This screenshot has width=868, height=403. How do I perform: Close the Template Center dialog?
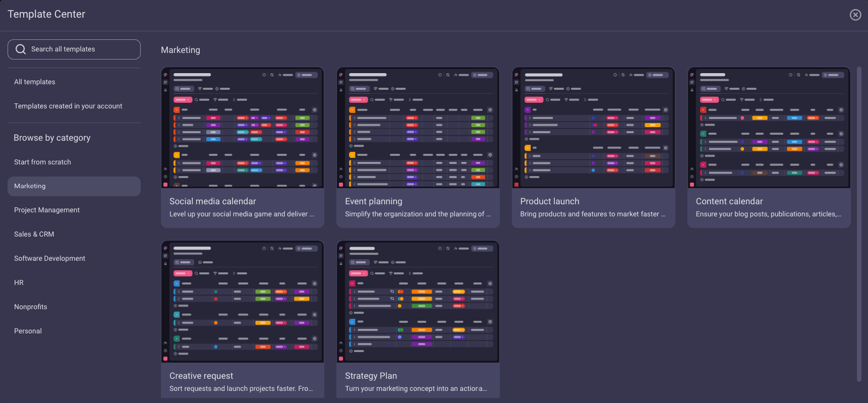855,15
